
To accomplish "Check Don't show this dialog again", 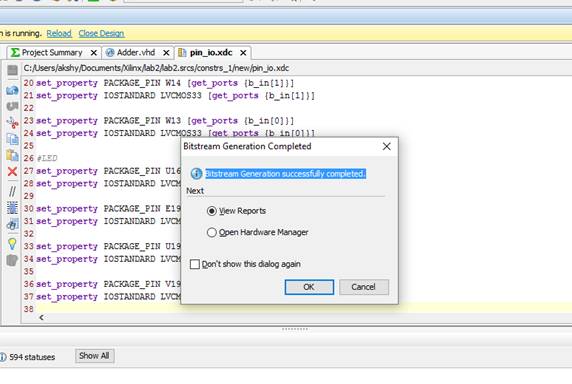I will (x=195, y=264).
